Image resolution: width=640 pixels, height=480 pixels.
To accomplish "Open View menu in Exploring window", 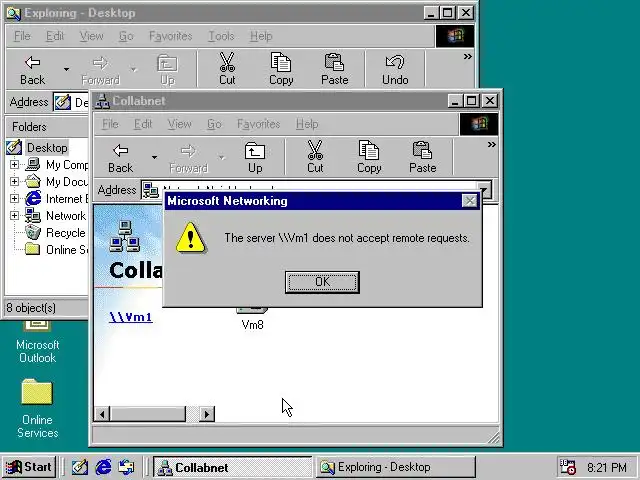I will coord(91,36).
